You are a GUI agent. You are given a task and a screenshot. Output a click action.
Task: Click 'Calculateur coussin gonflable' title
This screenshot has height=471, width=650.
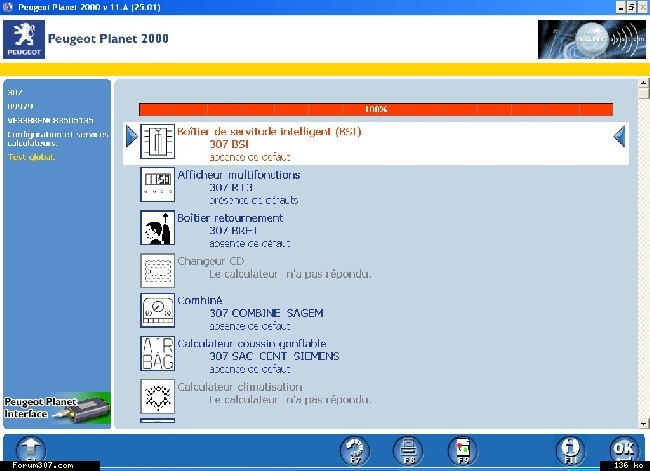tap(252, 344)
